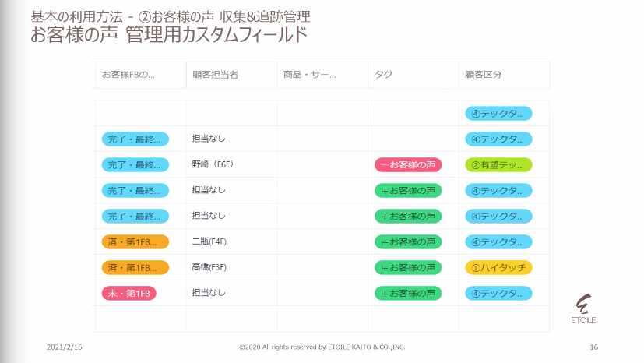Select the お客様FBの... column header

tap(128, 75)
